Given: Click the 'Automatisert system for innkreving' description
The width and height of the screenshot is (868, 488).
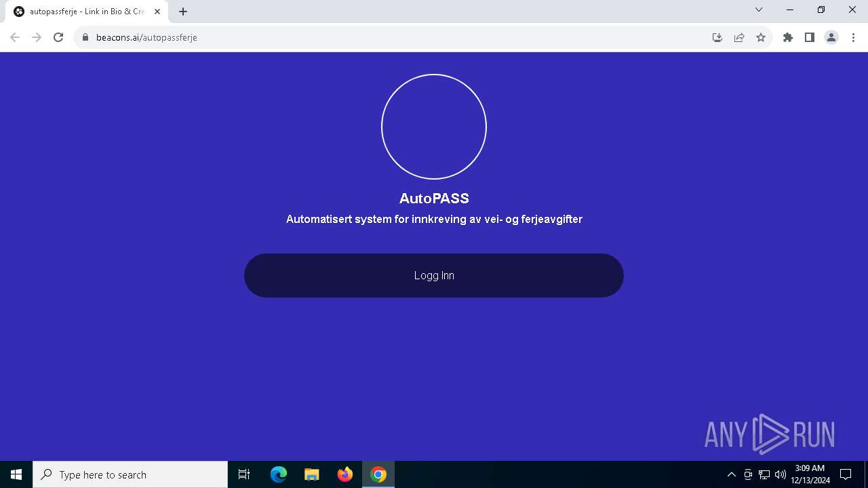Looking at the screenshot, I should (x=434, y=219).
